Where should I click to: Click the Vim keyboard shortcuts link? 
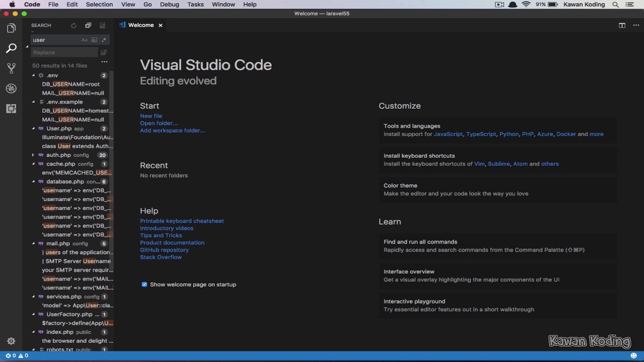coord(479,164)
